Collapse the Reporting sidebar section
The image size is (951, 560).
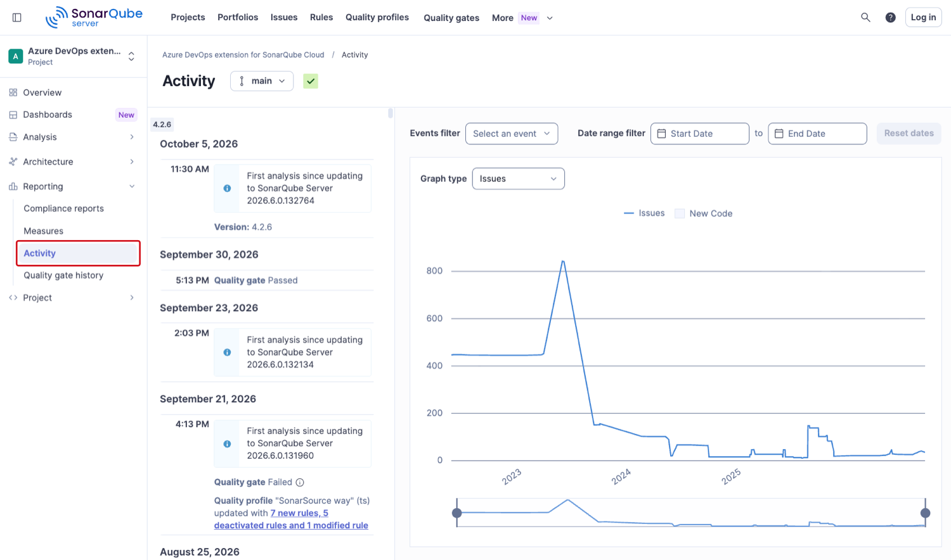(74, 186)
